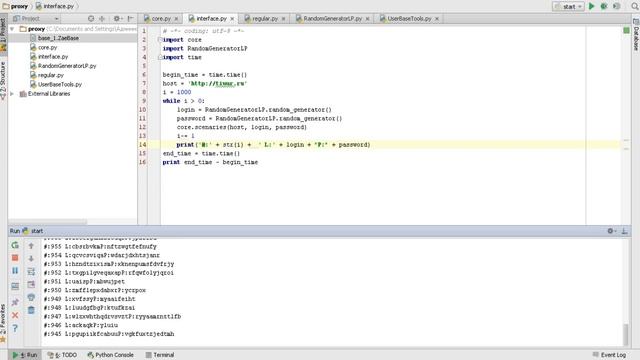Click Collapse All icon in Project panel
This screenshot has height=360, width=640.
(102, 19)
